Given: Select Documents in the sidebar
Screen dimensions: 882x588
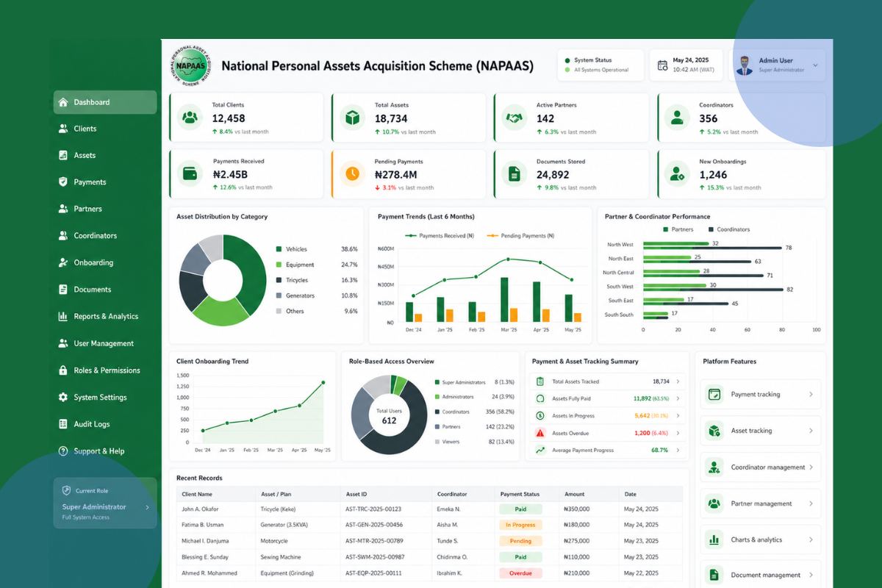Looking at the screenshot, I should click(105, 290).
